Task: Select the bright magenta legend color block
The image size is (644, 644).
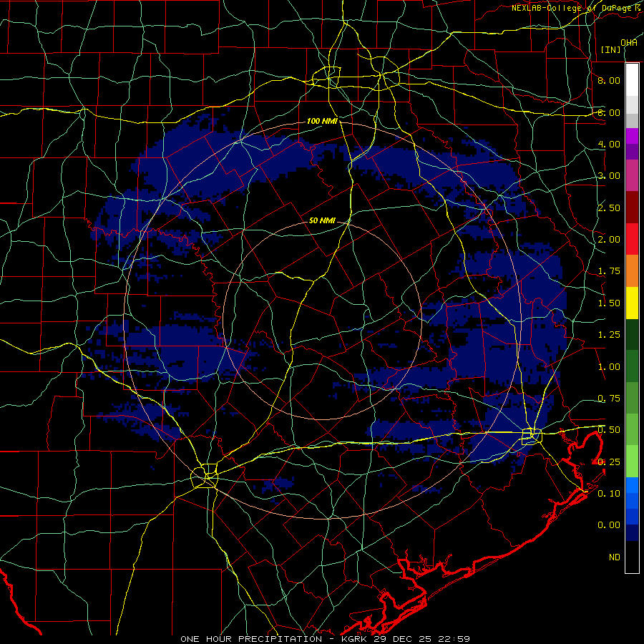Action: click(x=632, y=136)
